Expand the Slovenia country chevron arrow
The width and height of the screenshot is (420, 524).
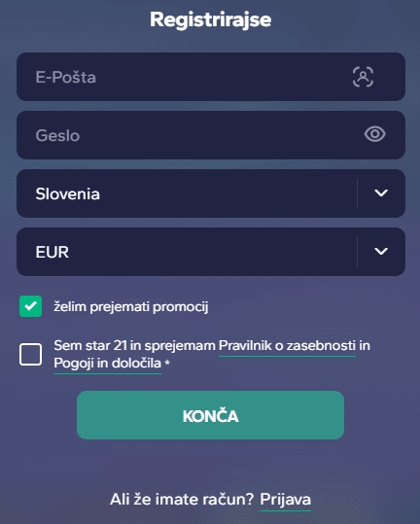point(381,193)
